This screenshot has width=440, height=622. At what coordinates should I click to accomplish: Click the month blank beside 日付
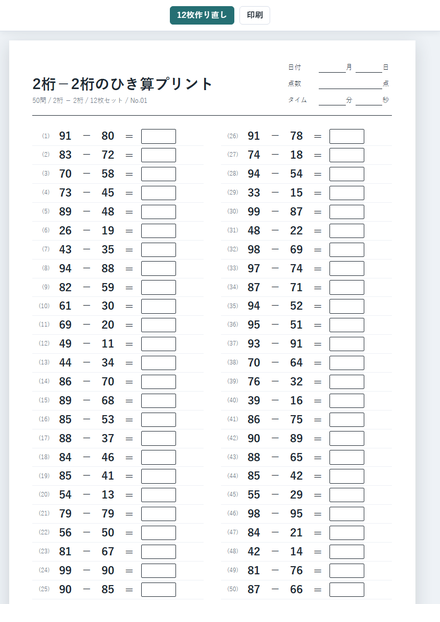tap(332, 68)
